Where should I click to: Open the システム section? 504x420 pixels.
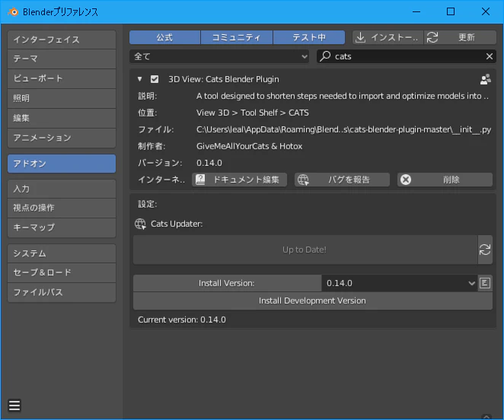[62, 253]
